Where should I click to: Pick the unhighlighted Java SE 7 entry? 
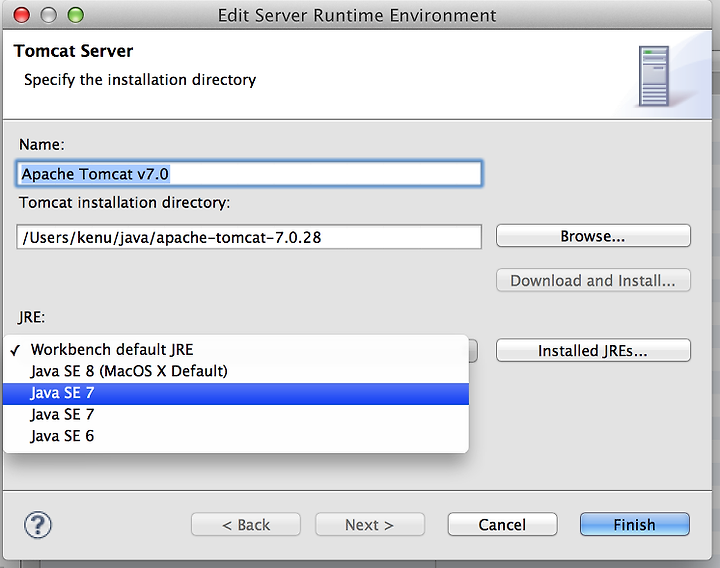tap(236, 415)
